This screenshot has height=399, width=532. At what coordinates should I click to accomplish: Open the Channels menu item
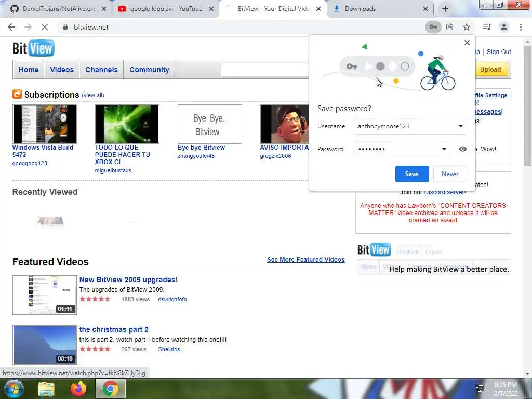(x=101, y=70)
